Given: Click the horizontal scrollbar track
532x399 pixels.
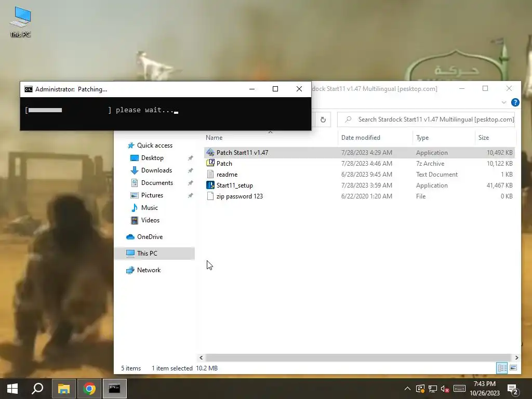Looking at the screenshot, I should pos(358,357).
